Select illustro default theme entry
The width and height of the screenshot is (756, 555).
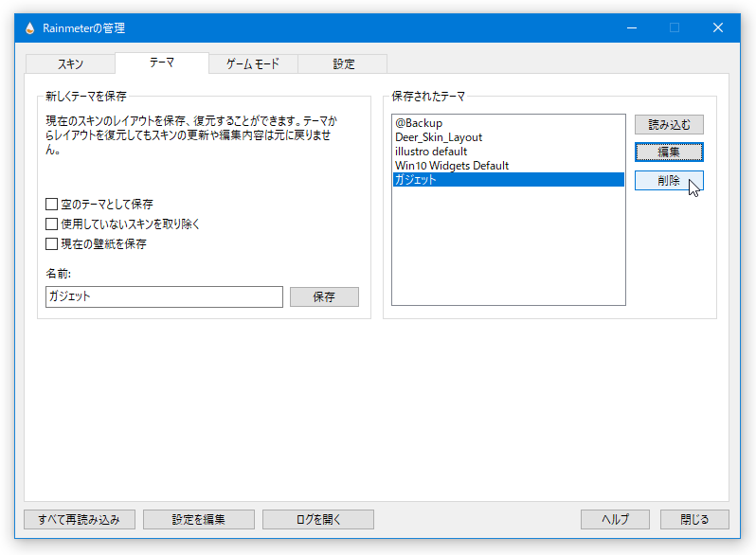click(x=508, y=152)
